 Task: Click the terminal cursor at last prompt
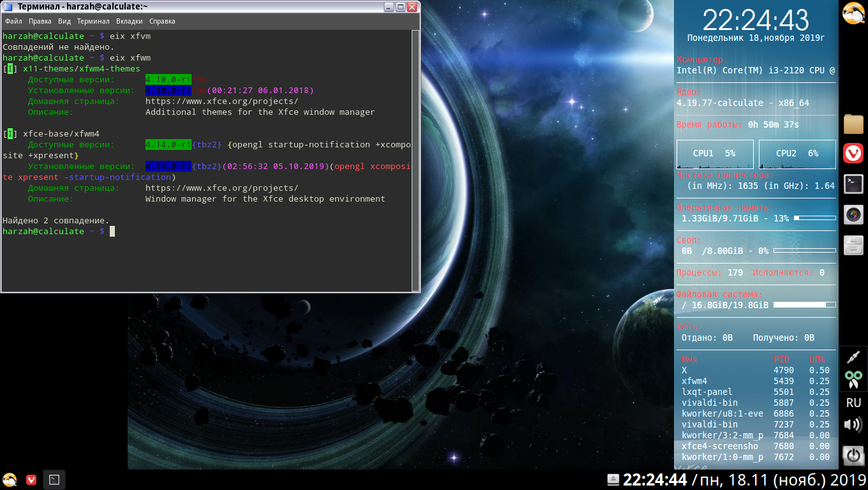(112, 231)
